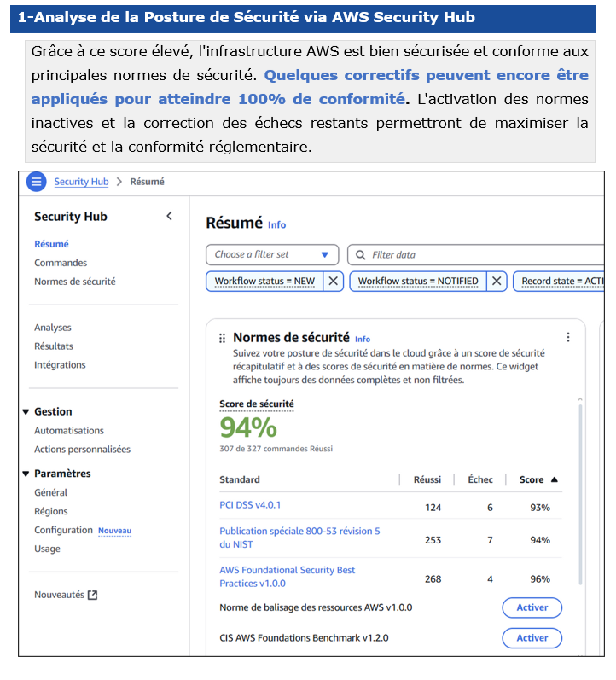Collapse the Gestion section
Image resolution: width=616 pixels, height=680 pixels.
[x=26, y=411]
